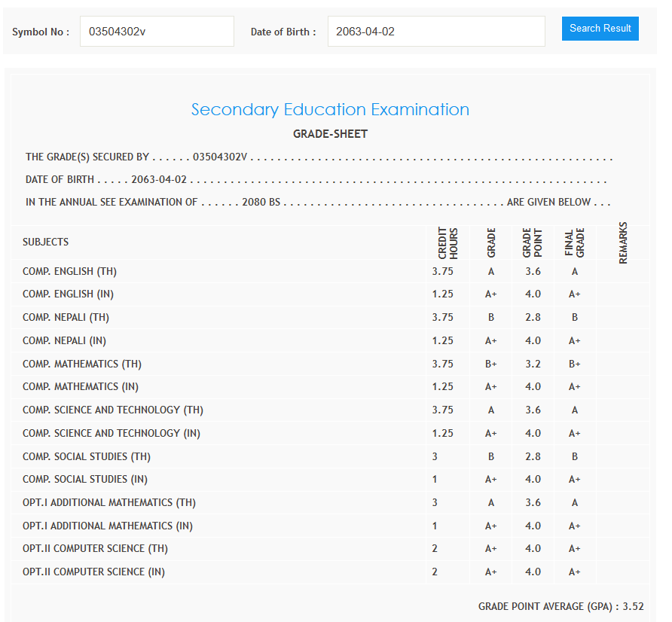Image resolution: width=672 pixels, height=622 pixels.
Task: Click the Secondary Education Examination heading
Action: (330, 110)
